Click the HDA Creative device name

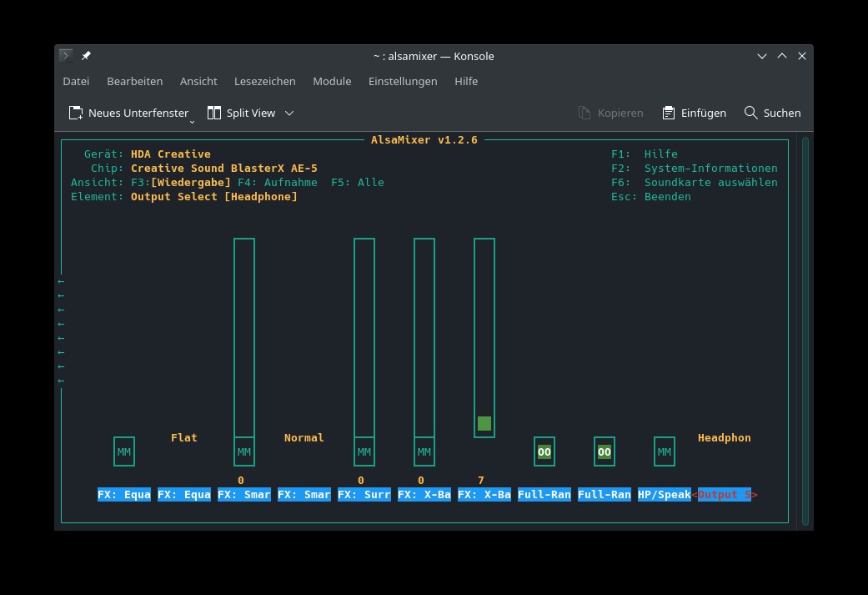tap(170, 154)
